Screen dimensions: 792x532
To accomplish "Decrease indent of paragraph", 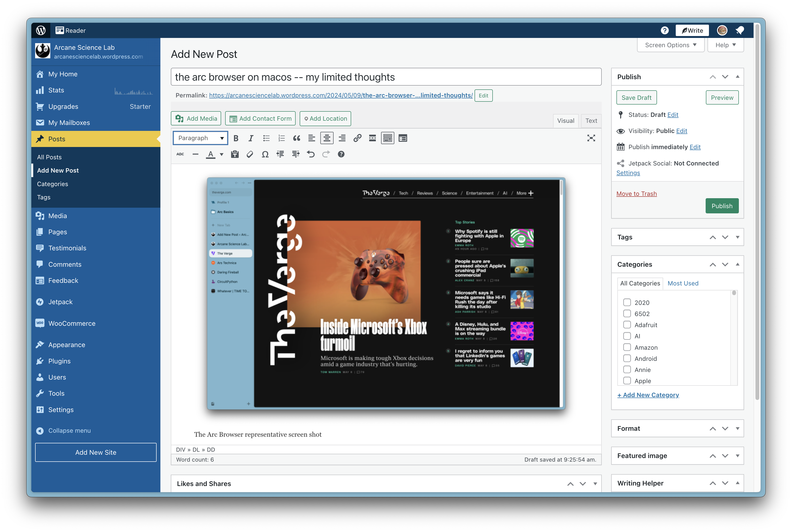I will (x=280, y=154).
